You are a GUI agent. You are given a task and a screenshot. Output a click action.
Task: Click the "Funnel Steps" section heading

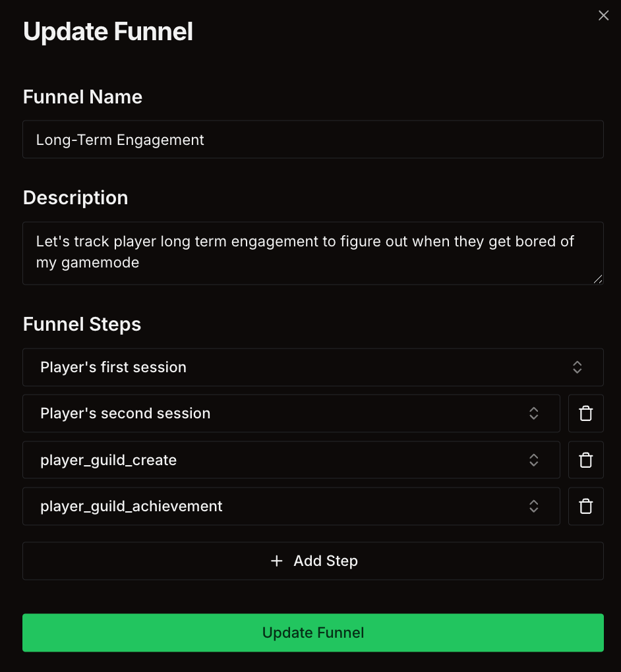[82, 324]
